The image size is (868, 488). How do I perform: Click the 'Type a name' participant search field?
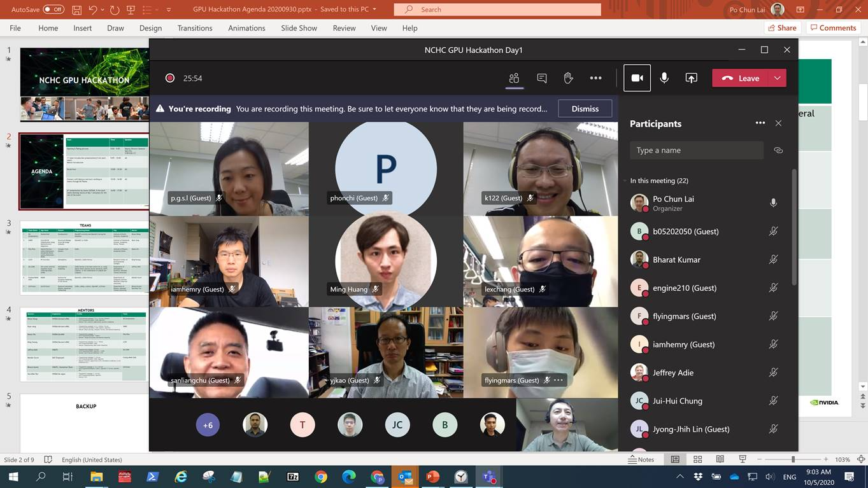pos(697,150)
